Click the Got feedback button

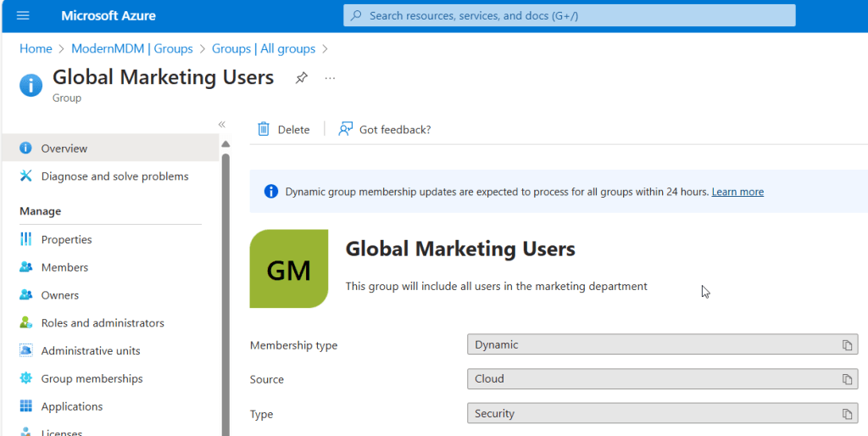pos(385,129)
